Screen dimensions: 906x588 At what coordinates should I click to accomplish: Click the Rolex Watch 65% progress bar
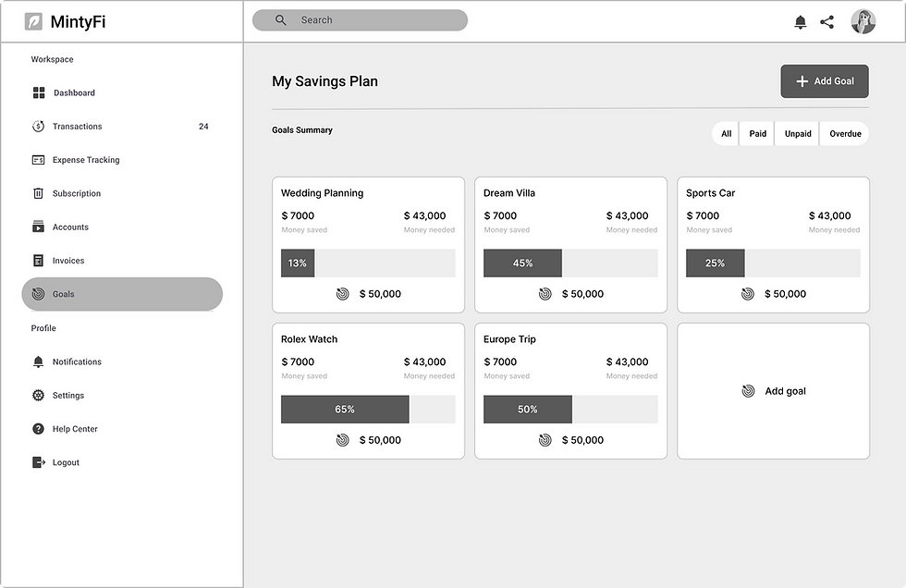point(368,410)
